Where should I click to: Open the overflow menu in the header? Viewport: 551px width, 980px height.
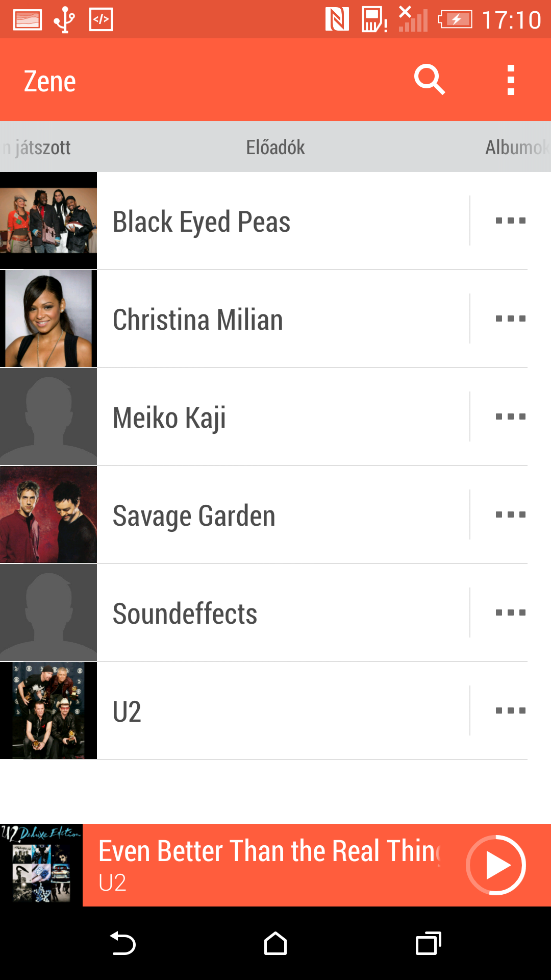pyautogui.click(x=511, y=80)
